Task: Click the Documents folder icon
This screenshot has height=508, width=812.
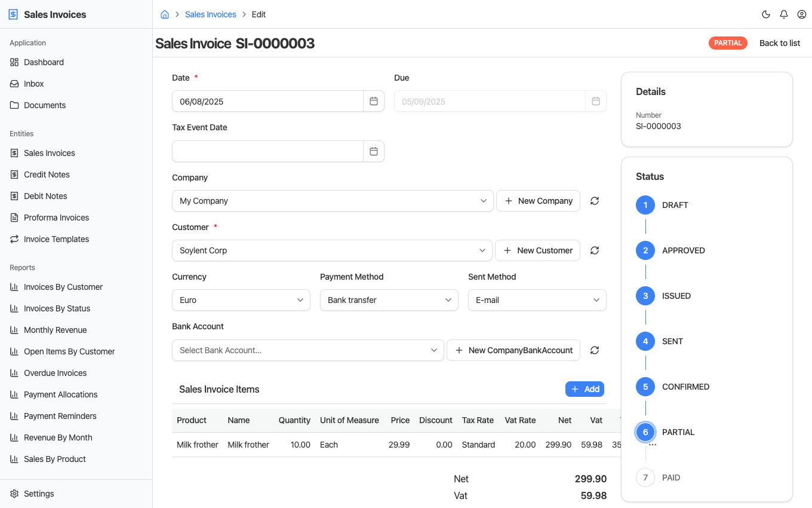Action: tap(14, 105)
